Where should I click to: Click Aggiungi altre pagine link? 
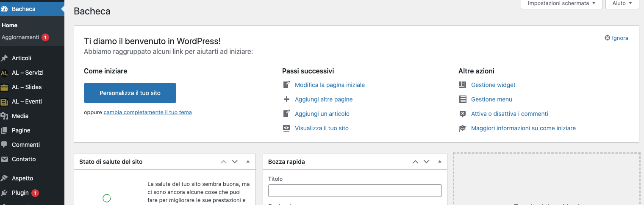coord(324,99)
